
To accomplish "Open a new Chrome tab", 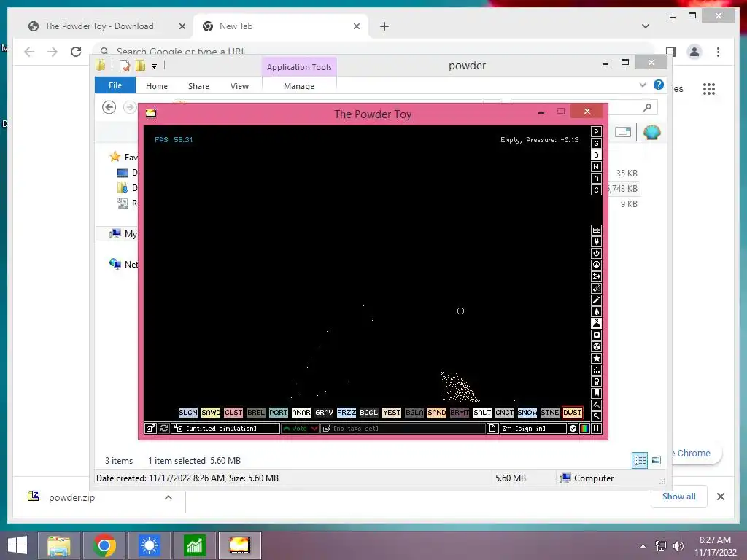I will [384, 26].
